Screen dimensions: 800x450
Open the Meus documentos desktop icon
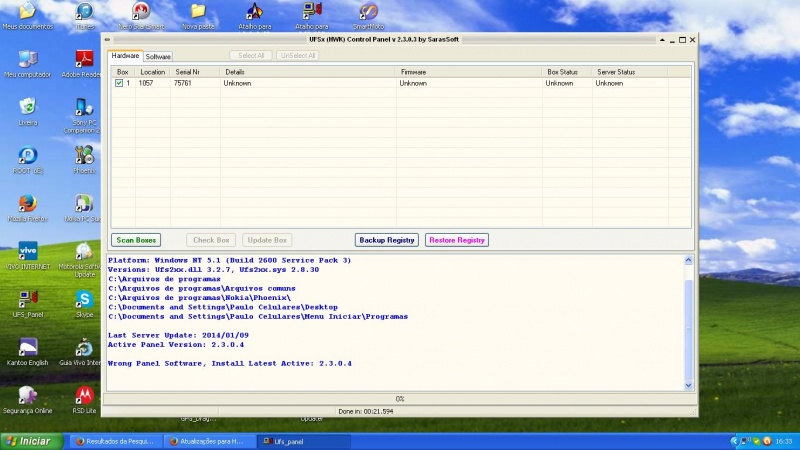pos(28,15)
